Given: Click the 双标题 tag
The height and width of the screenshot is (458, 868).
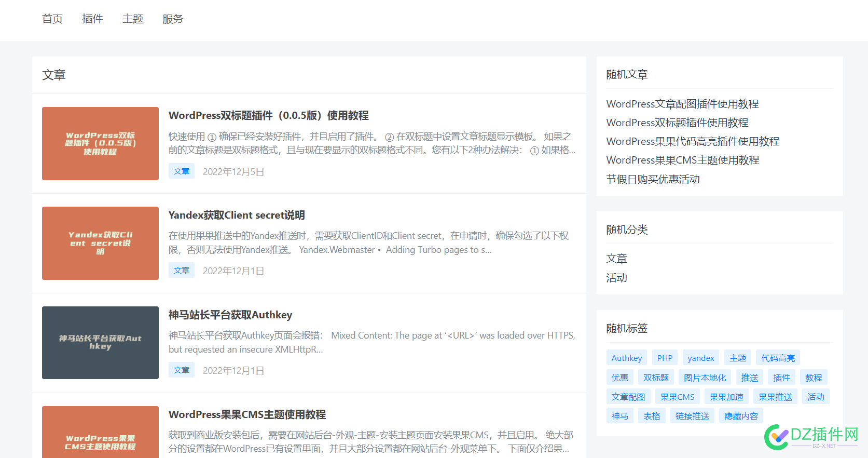Looking at the screenshot, I should [x=656, y=378].
